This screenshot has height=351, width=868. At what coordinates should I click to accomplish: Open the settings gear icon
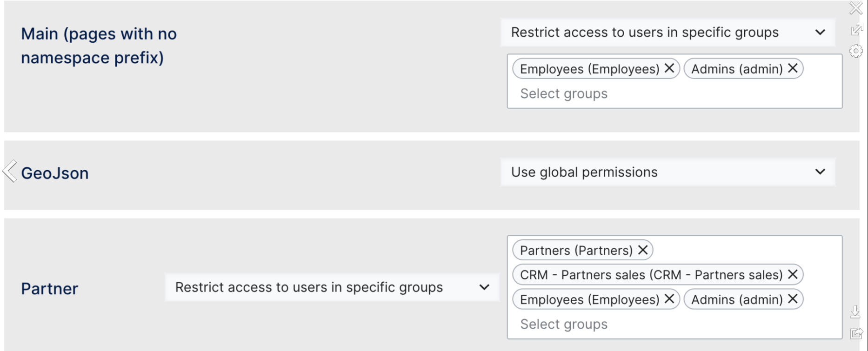(x=856, y=51)
